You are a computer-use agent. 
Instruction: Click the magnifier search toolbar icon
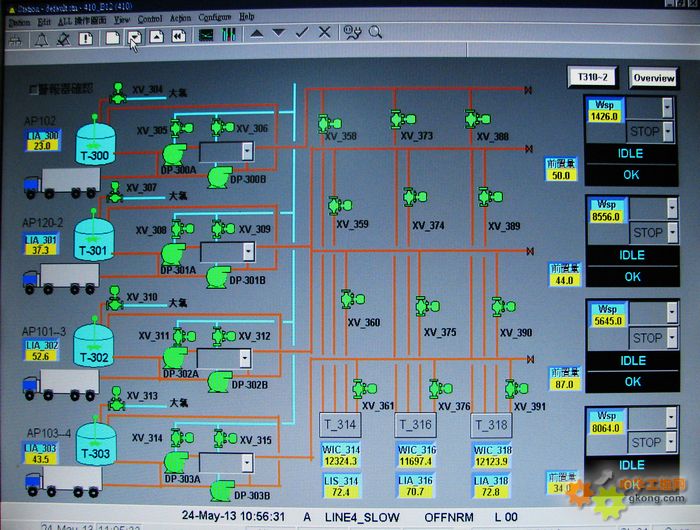[x=376, y=32]
